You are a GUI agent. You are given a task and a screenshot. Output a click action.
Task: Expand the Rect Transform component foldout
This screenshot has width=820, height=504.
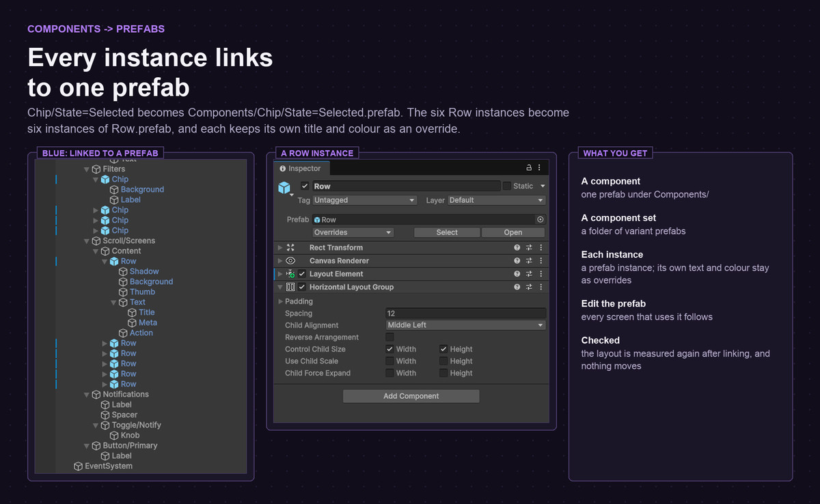pyautogui.click(x=279, y=248)
